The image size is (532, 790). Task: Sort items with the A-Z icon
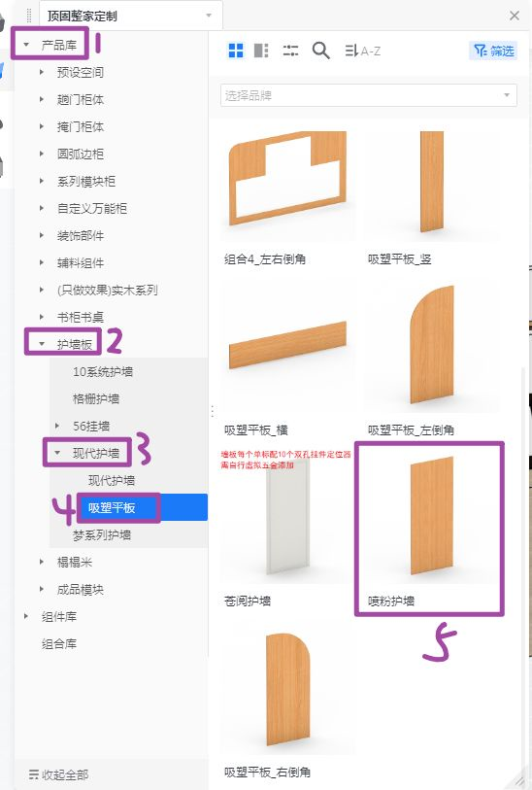point(362,51)
